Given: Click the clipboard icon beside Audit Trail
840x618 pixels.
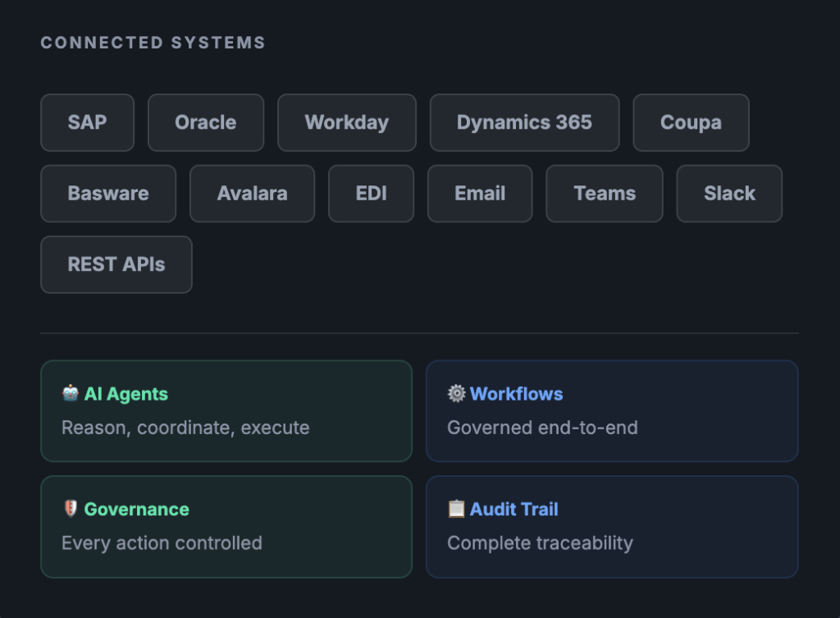Looking at the screenshot, I should [456, 509].
